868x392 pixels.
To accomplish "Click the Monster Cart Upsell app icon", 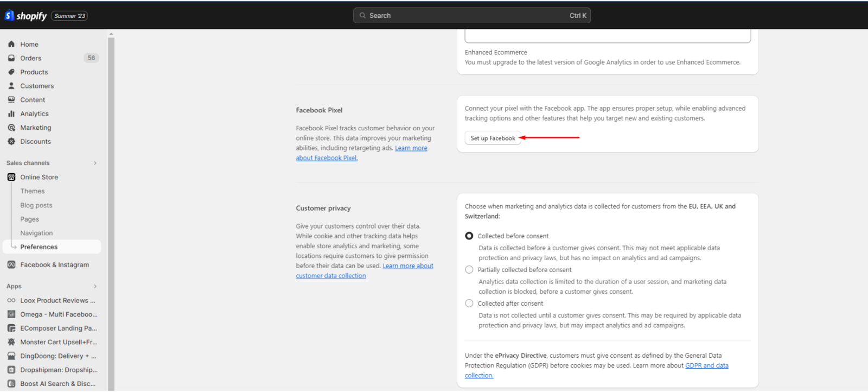I will pos(11,342).
